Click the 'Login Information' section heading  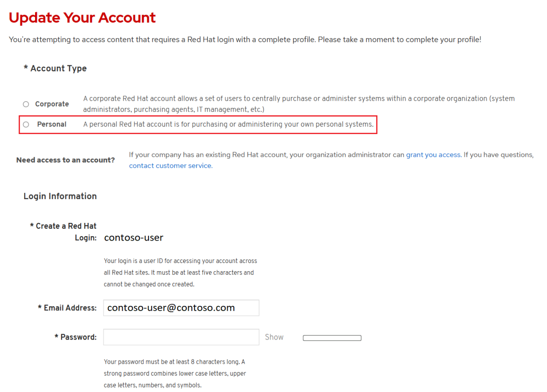tap(60, 196)
